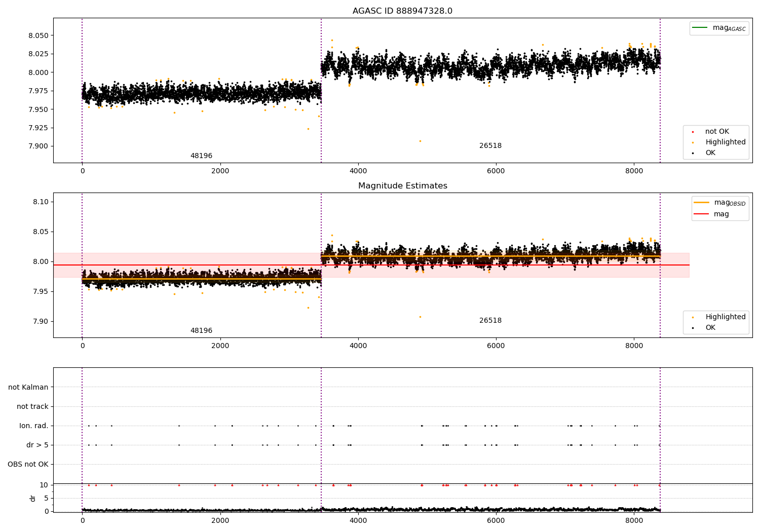The image size is (760, 532).
Task: Click the 7.90 y-axis tick in middle plot
Action: 41,322
